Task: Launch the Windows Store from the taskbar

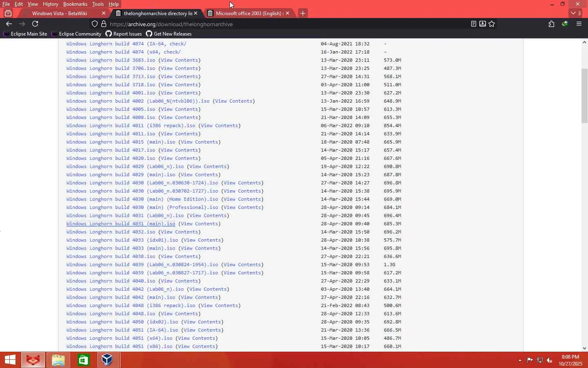Action: pos(83,360)
